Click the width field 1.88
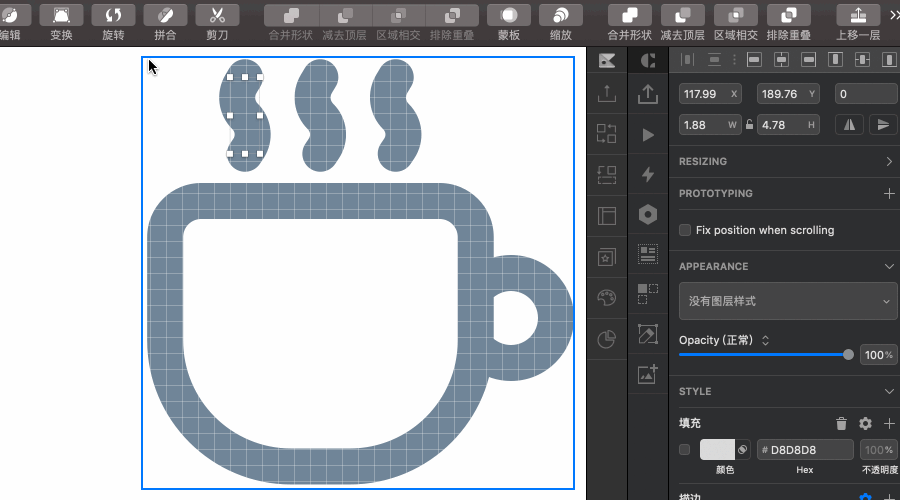Screen dimensions: 900x500 tap(710, 125)
